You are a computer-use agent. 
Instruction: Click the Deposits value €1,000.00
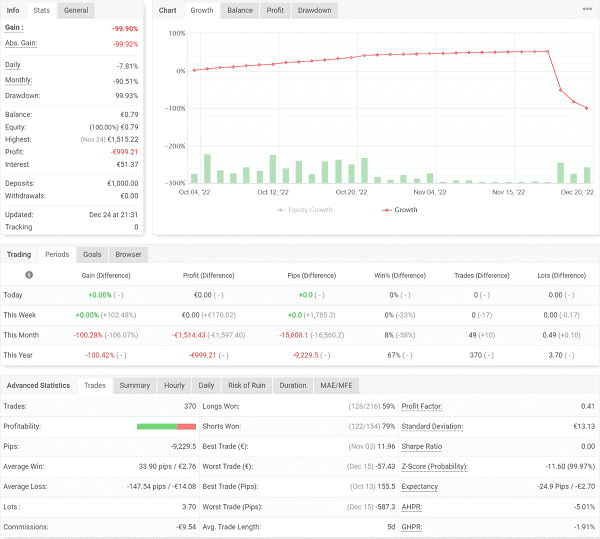click(123, 183)
